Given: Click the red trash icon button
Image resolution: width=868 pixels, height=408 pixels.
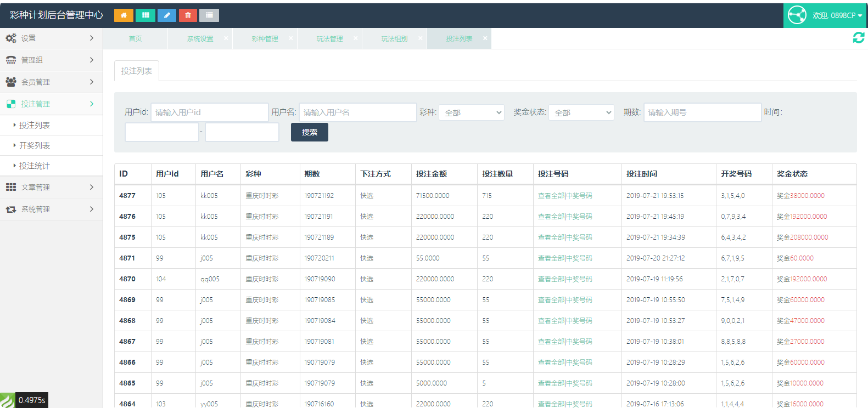Looking at the screenshot, I should [x=188, y=15].
